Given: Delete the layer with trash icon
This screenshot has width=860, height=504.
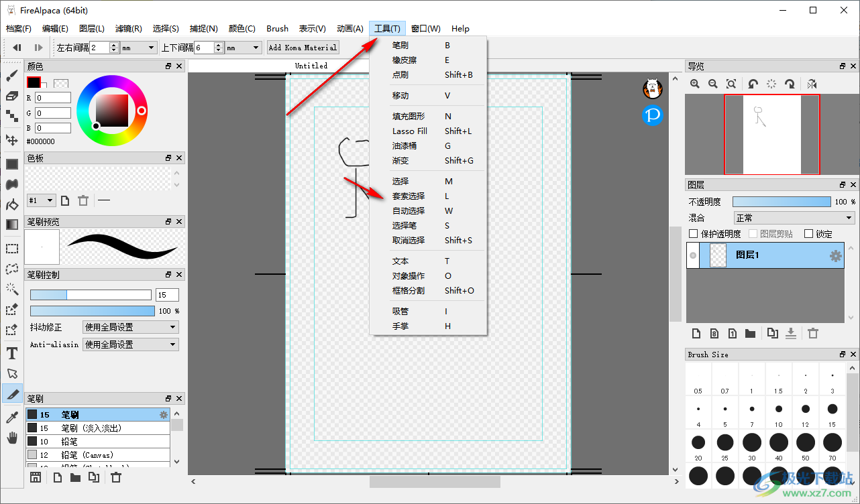Looking at the screenshot, I should point(813,333).
